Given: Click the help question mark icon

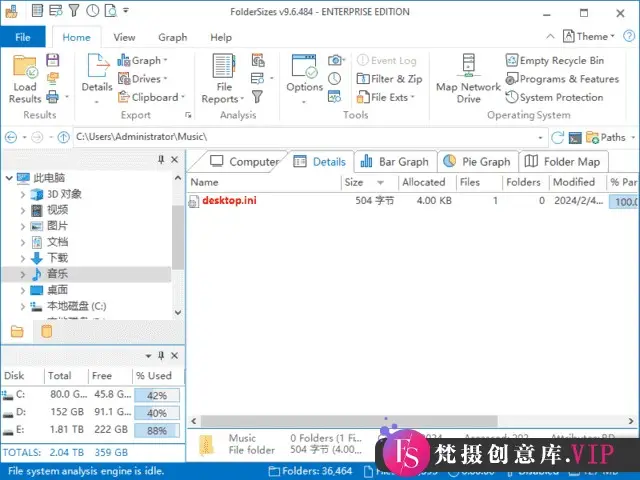Looking at the screenshot, I should click(629, 36).
